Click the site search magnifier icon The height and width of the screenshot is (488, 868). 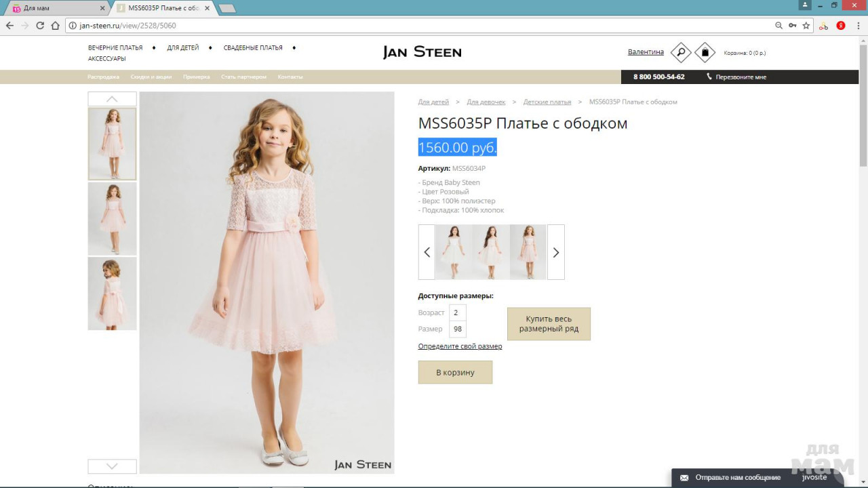[x=680, y=52]
